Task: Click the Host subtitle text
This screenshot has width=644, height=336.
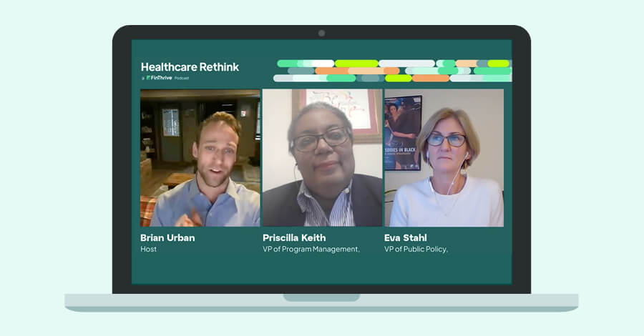Action: point(148,249)
